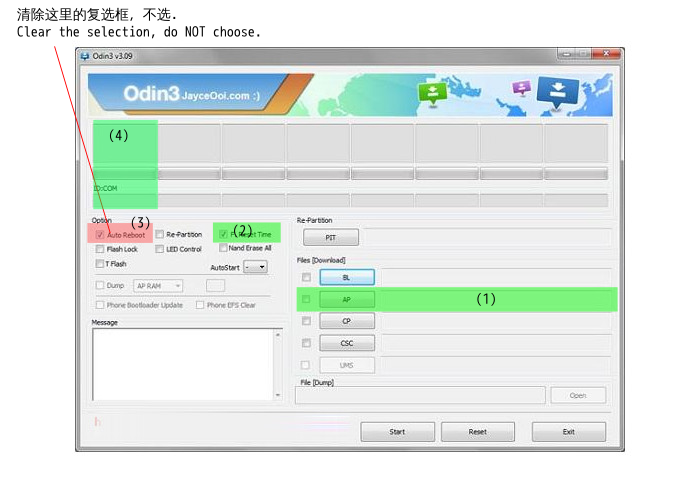700x500 pixels.
Task: Click the CSC file button
Action: point(347,343)
